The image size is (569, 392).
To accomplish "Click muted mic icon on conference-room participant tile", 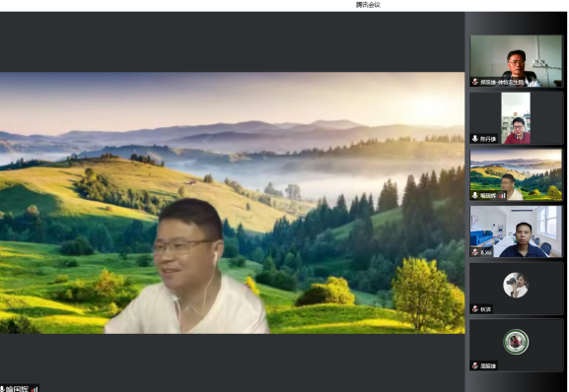I will tap(475, 252).
